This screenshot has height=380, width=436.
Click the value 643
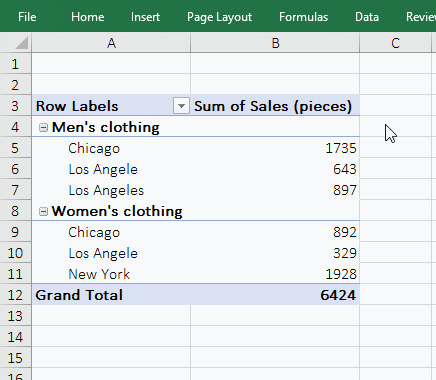(345, 169)
